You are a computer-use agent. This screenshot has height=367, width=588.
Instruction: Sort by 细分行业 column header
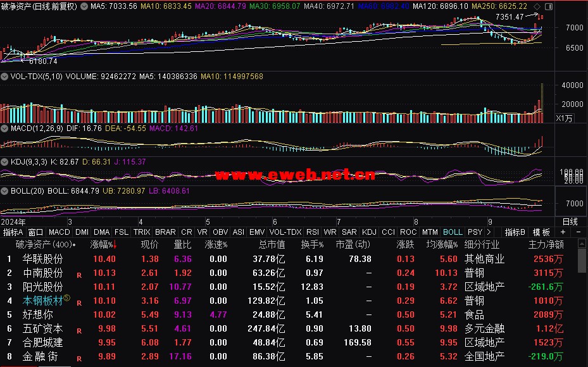pos(482,245)
